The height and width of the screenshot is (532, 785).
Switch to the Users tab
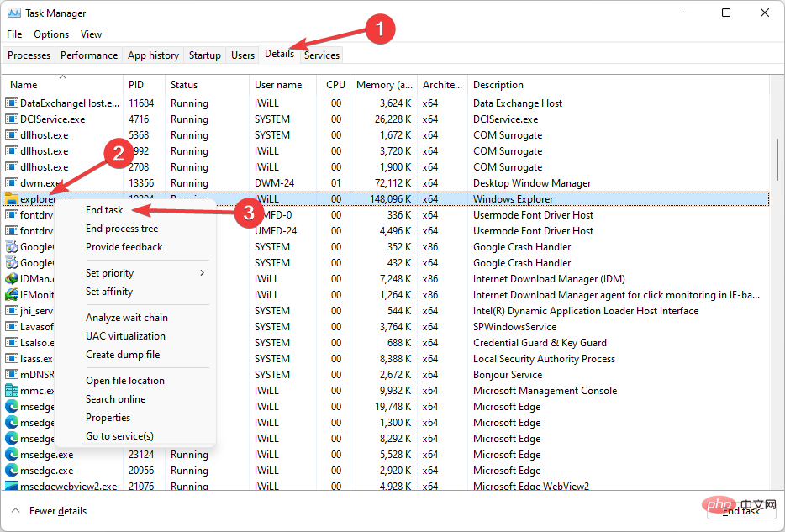pyautogui.click(x=243, y=55)
